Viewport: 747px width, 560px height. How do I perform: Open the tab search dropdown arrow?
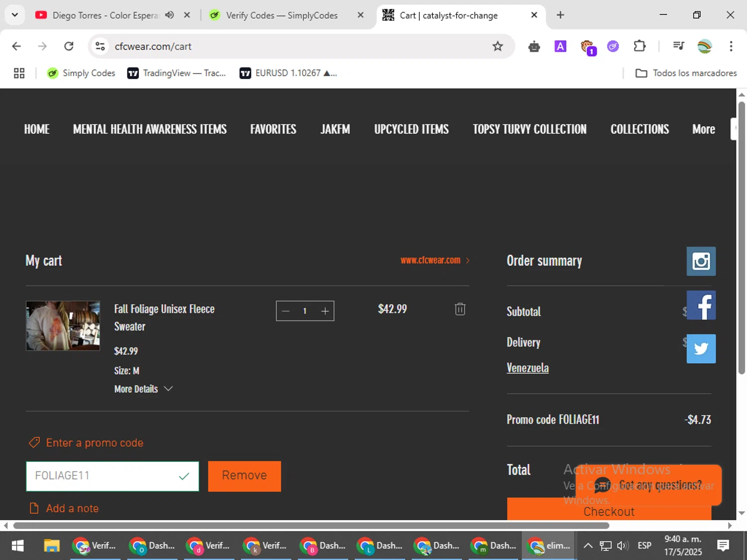click(15, 15)
